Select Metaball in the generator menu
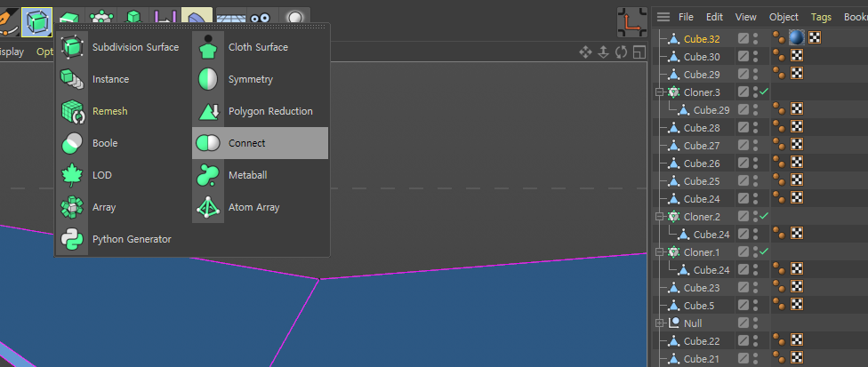Screen dimensions: 868x367 click(x=261, y=175)
